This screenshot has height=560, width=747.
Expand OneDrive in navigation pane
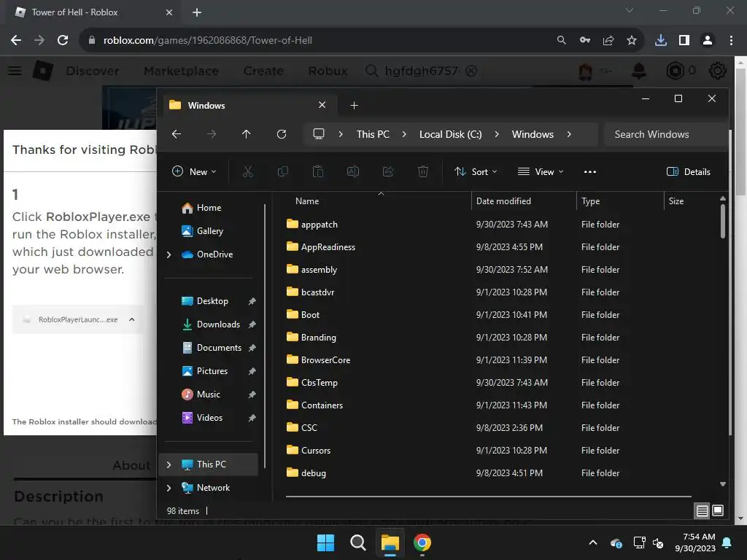pyautogui.click(x=169, y=254)
